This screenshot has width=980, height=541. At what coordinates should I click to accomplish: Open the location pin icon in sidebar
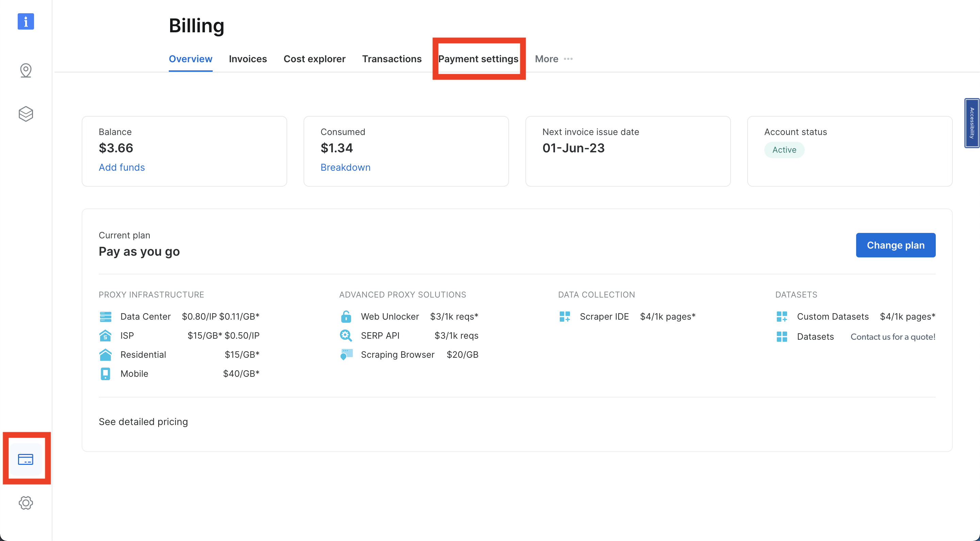26,70
